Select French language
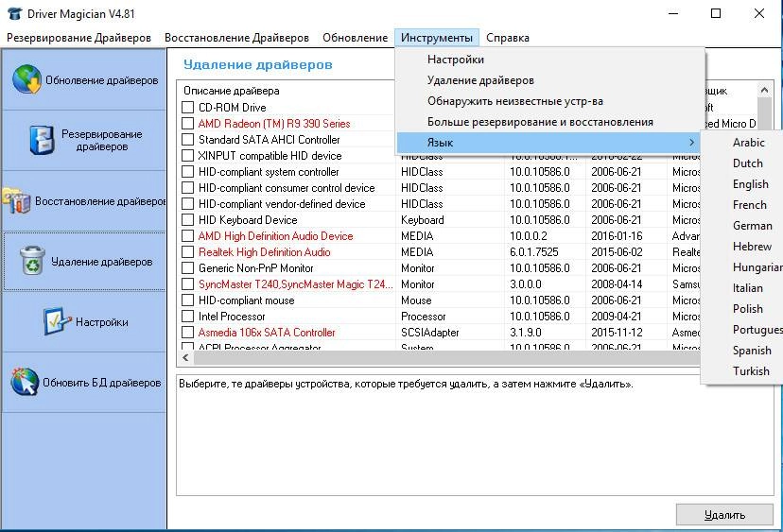The height and width of the screenshot is (532, 783). (x=749, y=205)
